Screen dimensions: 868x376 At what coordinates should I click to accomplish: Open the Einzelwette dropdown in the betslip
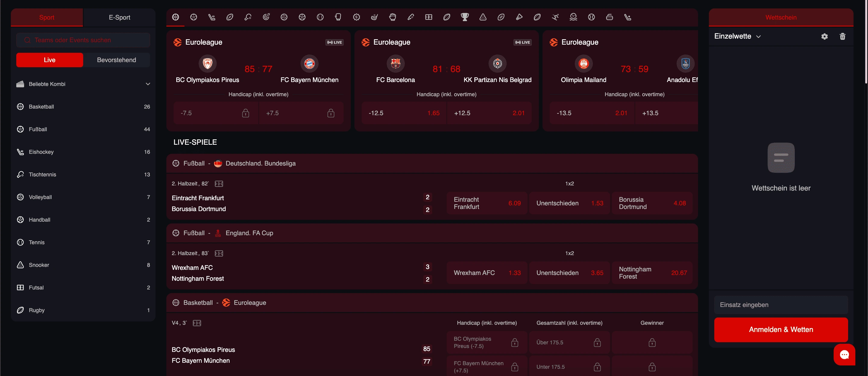tap(738, 36)
